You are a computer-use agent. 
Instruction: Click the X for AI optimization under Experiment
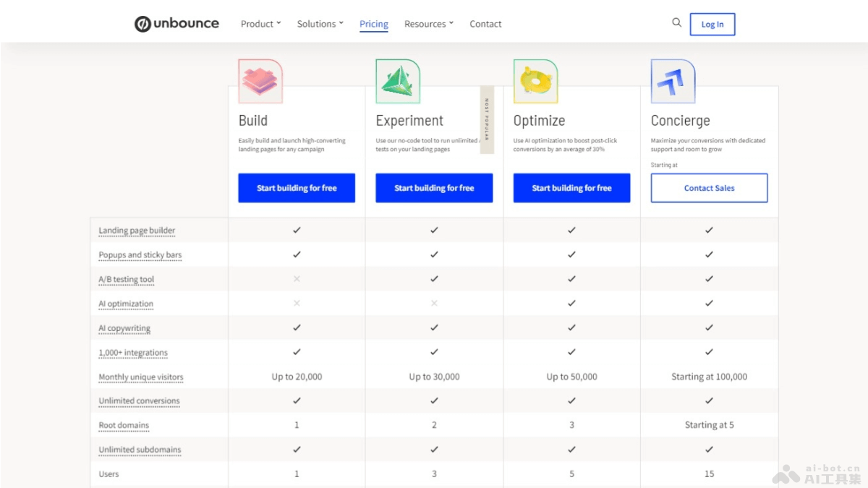(434, 304)
